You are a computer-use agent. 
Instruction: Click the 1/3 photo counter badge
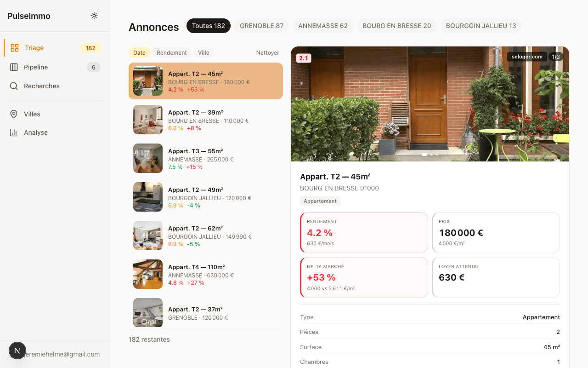[556, 57]
